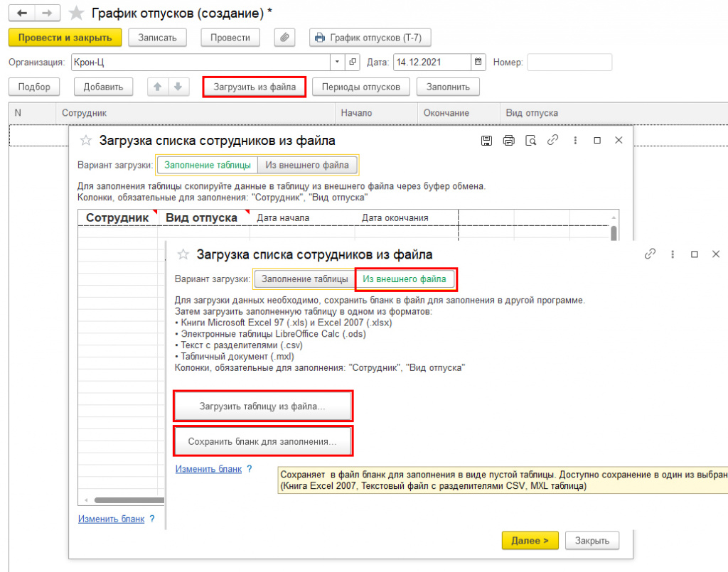Open help question mark in front dialog

250,469
